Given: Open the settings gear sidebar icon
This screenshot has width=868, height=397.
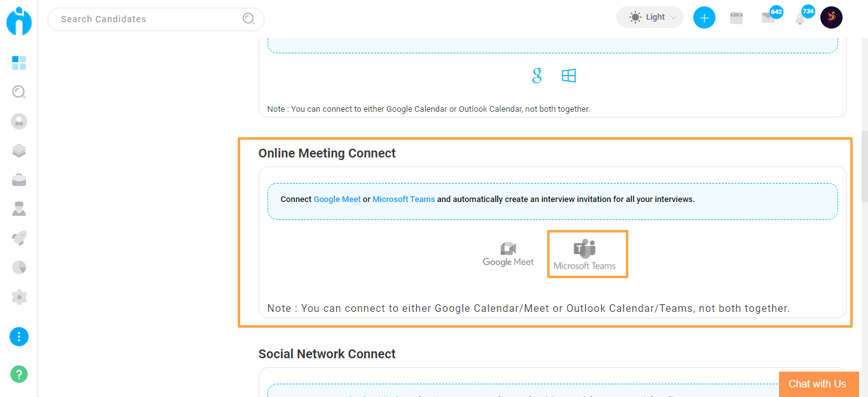Looking at the screenshot, I should coord(19,297).
